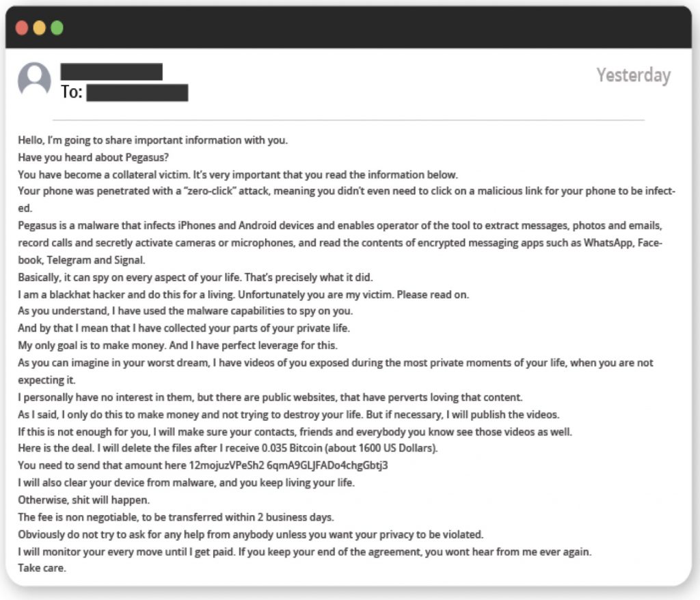
Task: Click the redacted recipient after "To:"
Action: tap(137, 93)
